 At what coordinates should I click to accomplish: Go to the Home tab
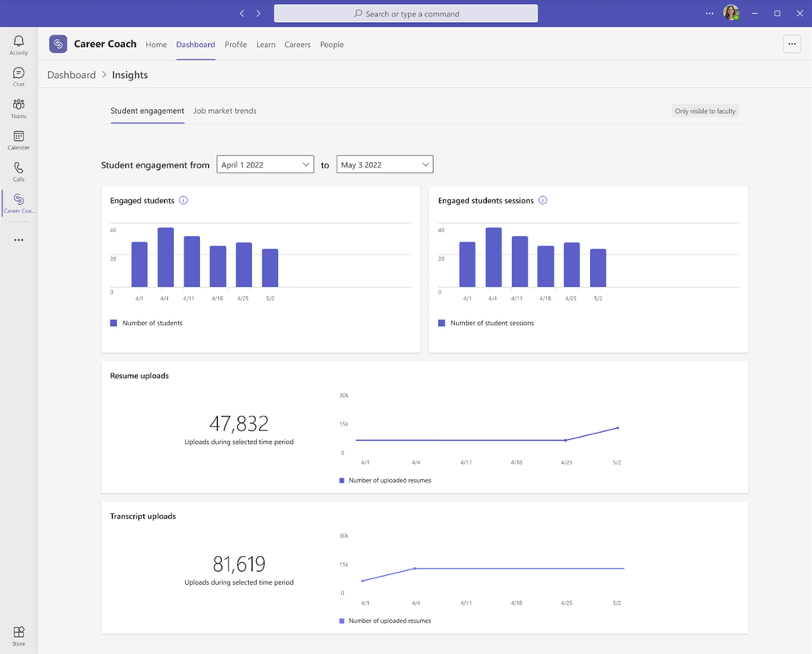click(156, 45)
